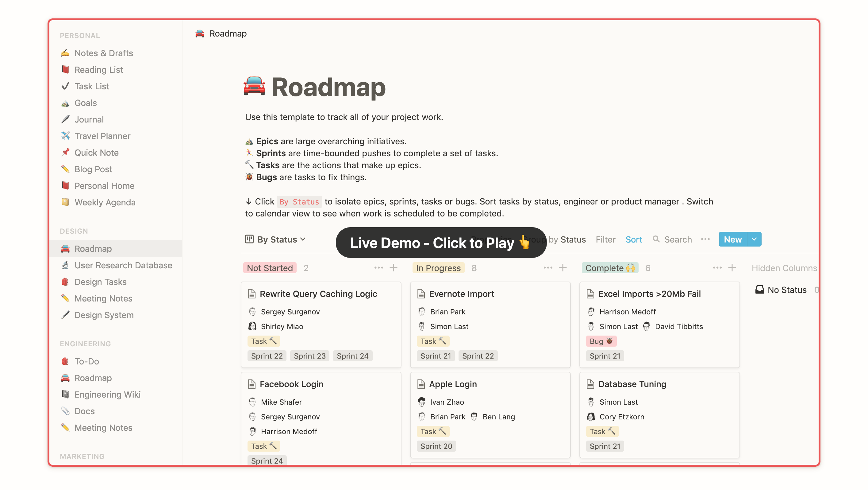
Task: Click the In Progress column label
Action: tap(438, 268)
